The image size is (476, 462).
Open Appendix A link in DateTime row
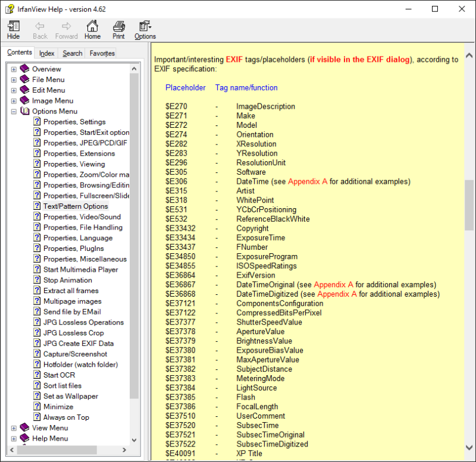pyautogui.click(x=308, y=181)
